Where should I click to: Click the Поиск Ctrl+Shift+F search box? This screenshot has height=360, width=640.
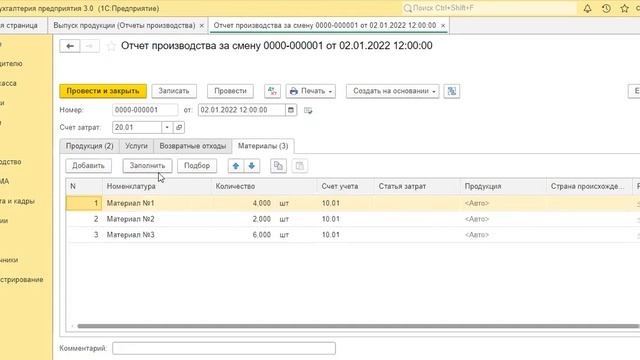(x=489, y=8)
